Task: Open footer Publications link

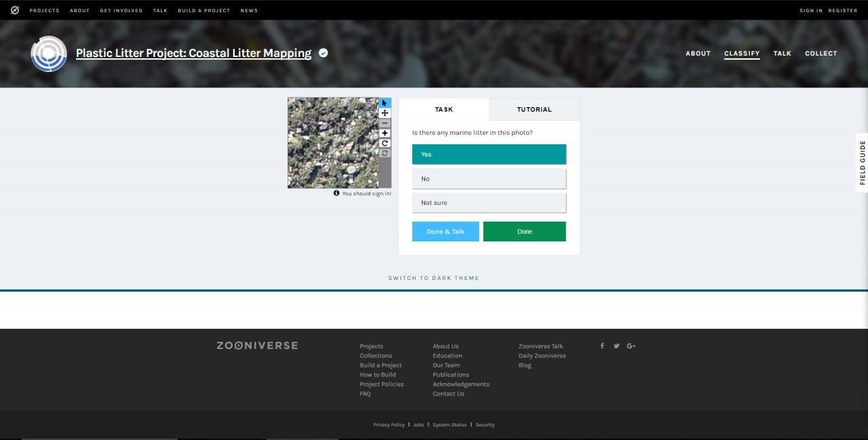Action: point(451,375)
